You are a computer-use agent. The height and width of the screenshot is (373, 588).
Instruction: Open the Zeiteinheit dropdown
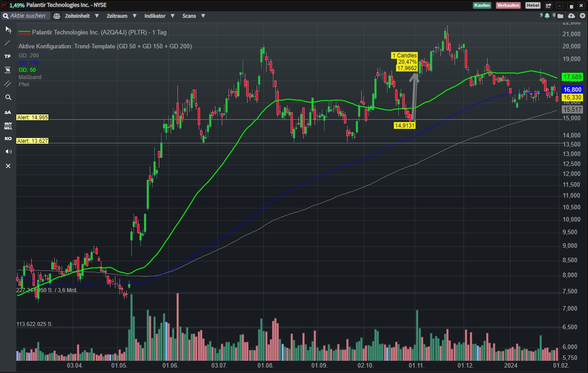point(82,16)
